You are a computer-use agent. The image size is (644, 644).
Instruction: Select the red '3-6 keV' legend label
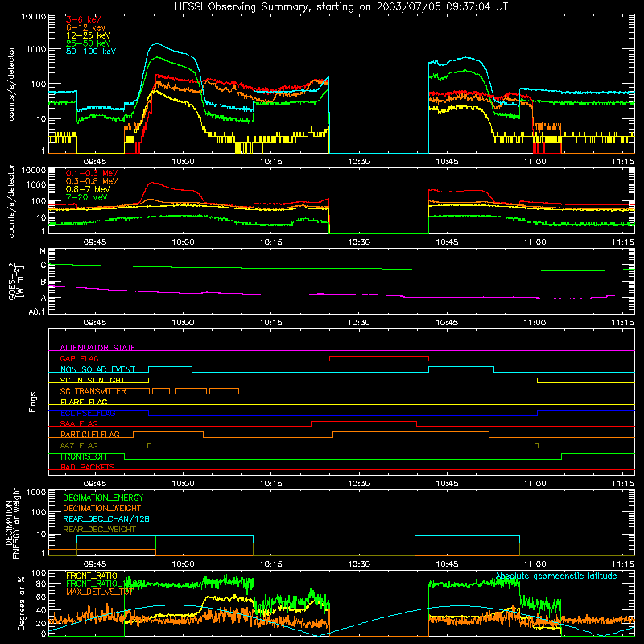[84, 20]
